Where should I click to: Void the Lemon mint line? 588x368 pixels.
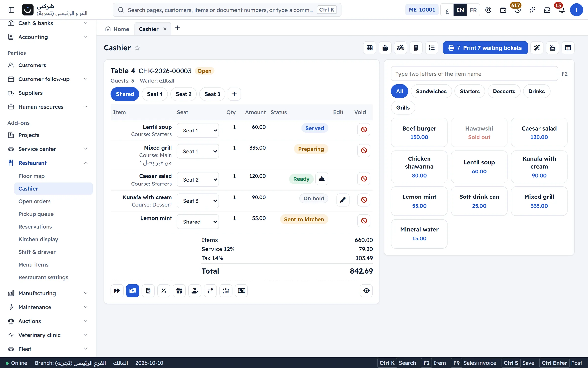coord(364,221)
